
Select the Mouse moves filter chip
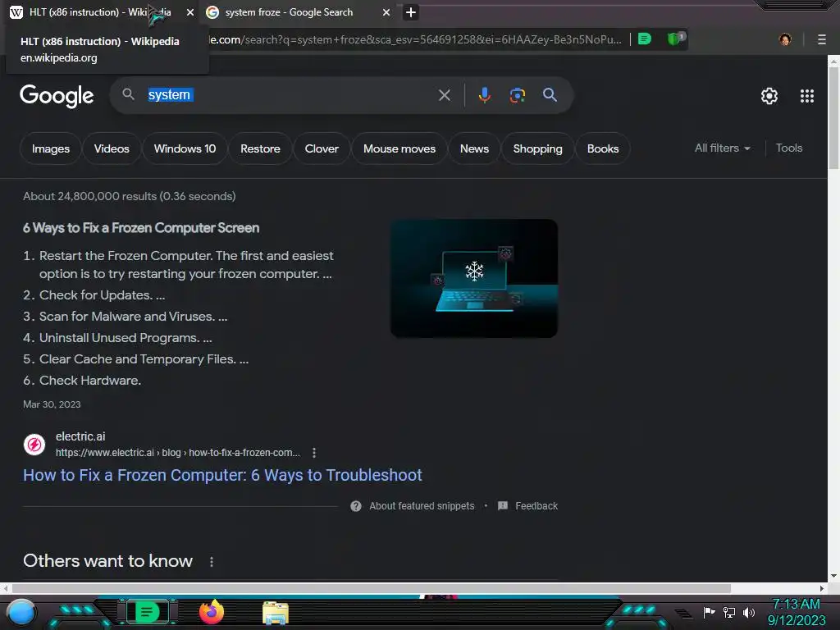(x=399, y=148)
